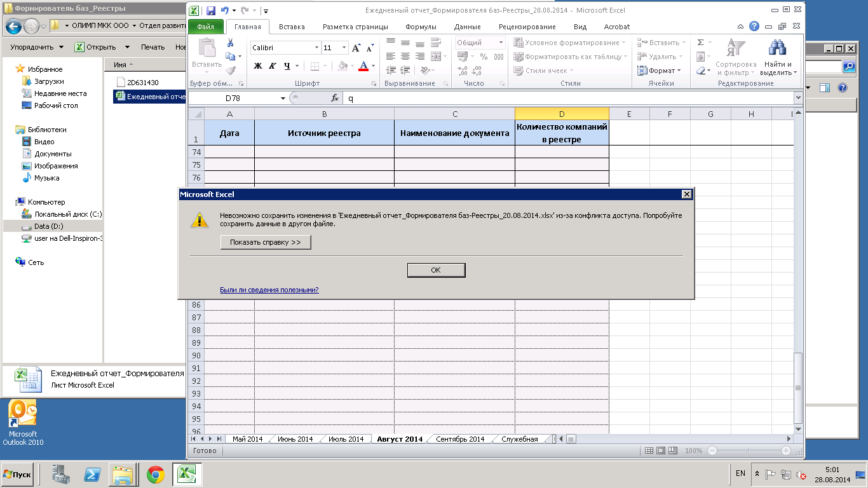The image size is (868, 488).
Task: Click the Comma style 000 icon
Action: (x=499, y=57)
